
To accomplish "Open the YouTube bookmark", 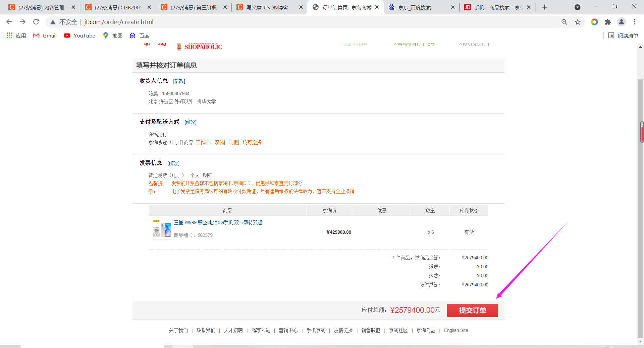I will click(x=79, y=36).
